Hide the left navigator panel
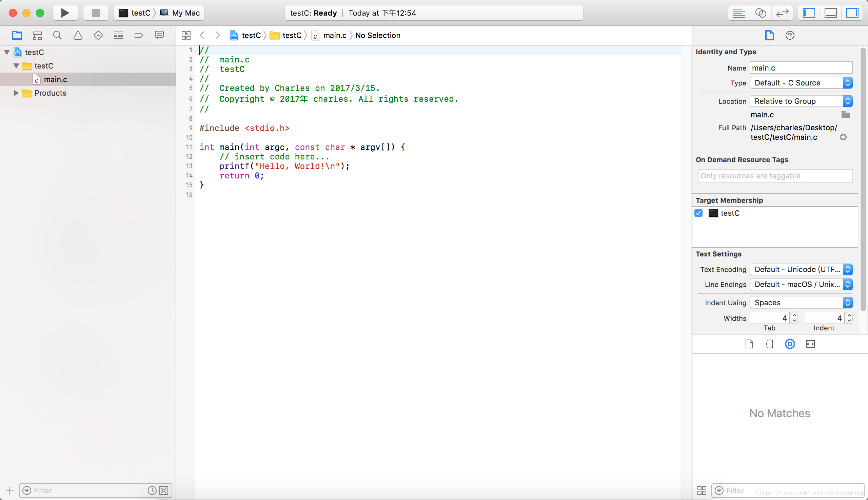 click(809, 13)
